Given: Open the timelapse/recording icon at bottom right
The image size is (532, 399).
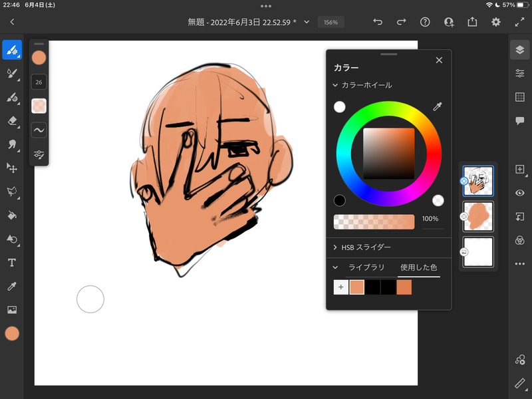Looking at the screenshot, I should point(520,360).
